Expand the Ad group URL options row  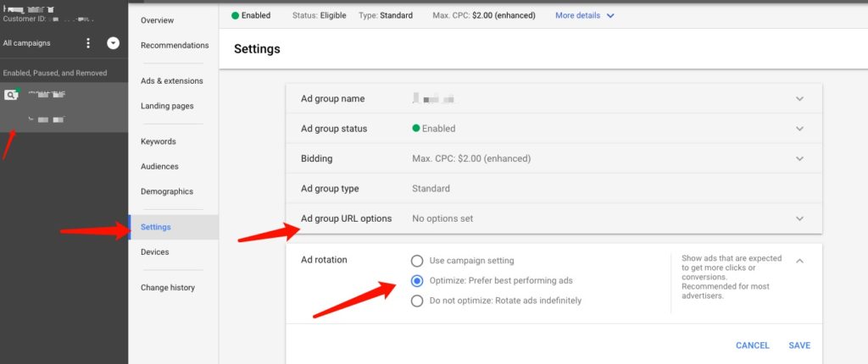point(798,218)
